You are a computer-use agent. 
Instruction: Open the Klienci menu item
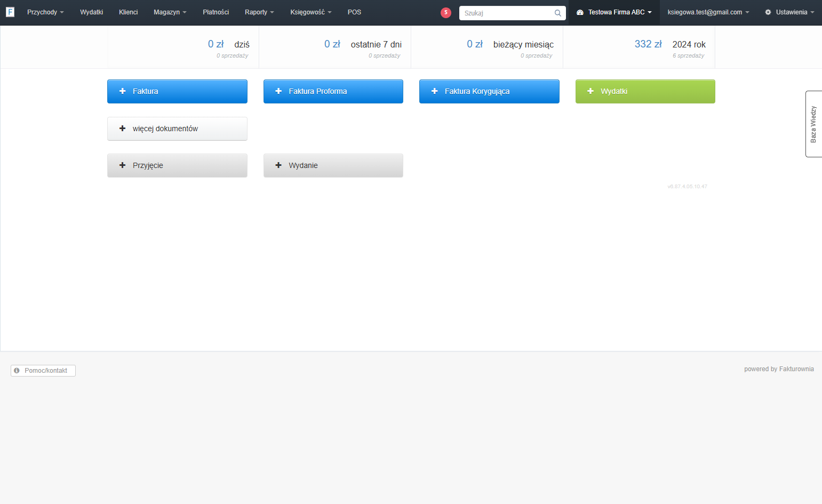click(x=129, y=12)
